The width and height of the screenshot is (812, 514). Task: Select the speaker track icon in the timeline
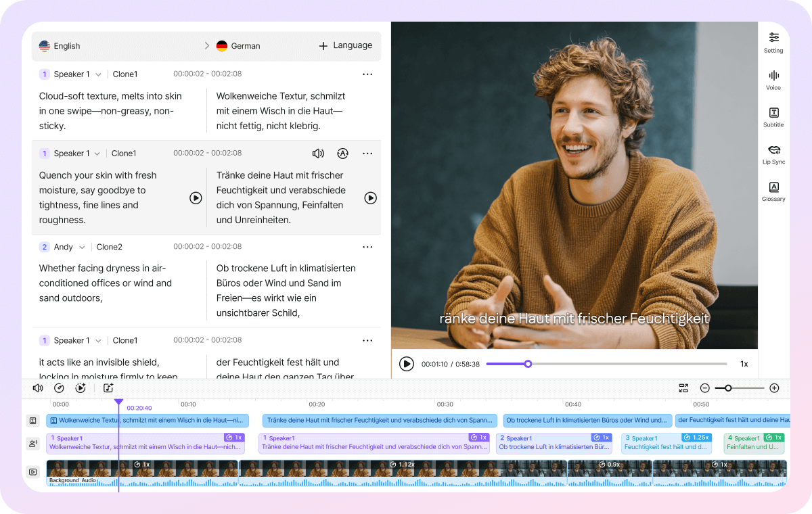click(32, 444)
